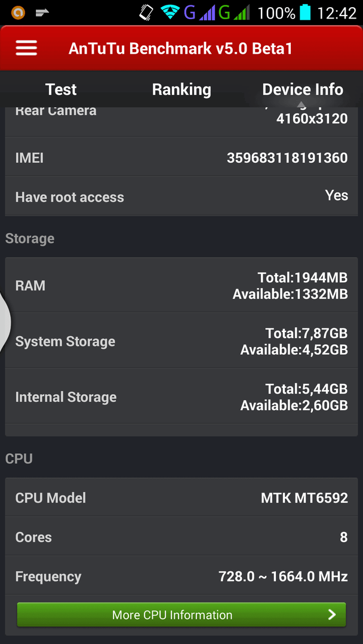363x644 pixels.
Task: Open More CPU Information
Action: (x=181, y=614)
